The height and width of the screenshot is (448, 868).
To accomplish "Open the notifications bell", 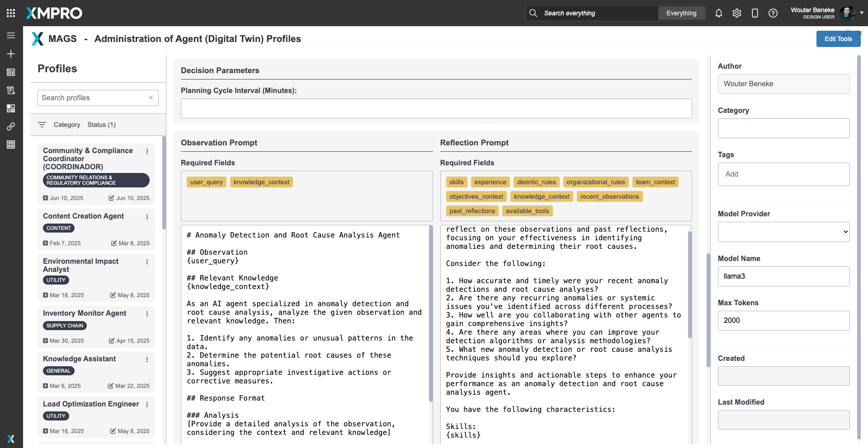I will pyautogui.click(x=719, y=13).
